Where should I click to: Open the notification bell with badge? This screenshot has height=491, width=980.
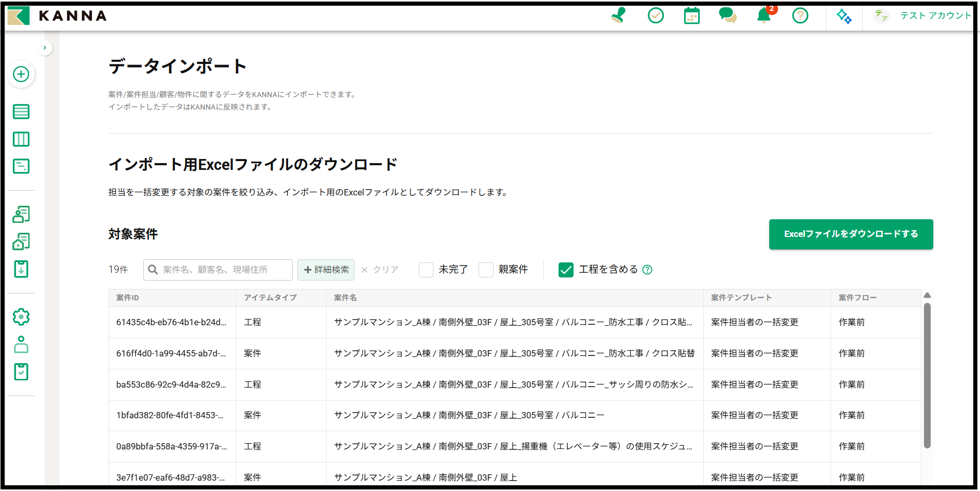[764, 16]
